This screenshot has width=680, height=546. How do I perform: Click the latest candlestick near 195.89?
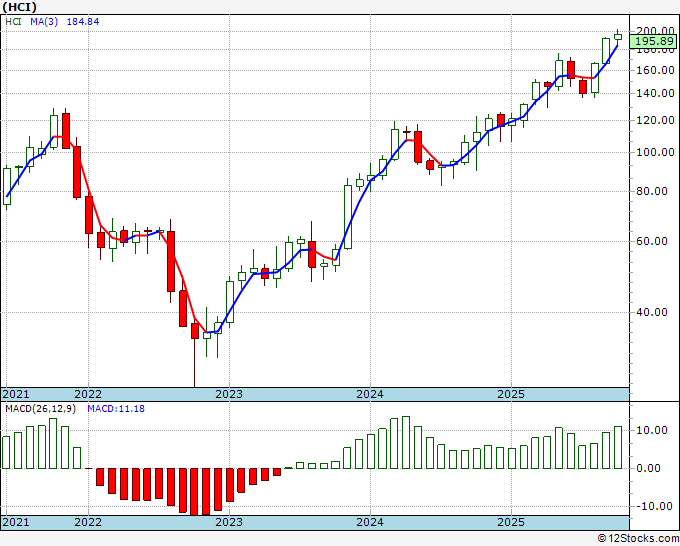618,37
